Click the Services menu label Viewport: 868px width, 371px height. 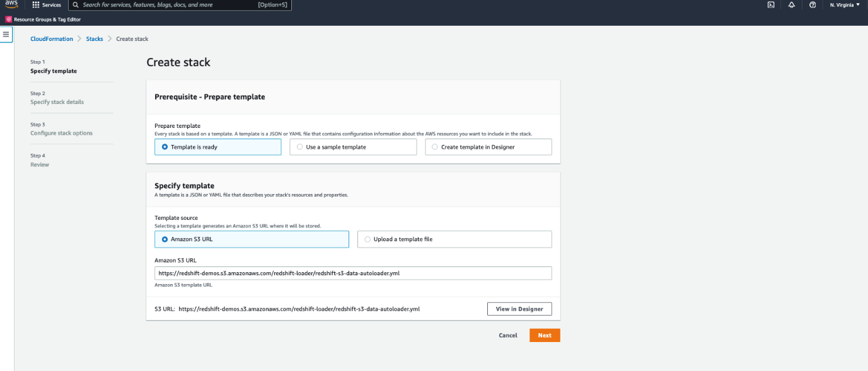pyautogui.click(x=52, y=4)
